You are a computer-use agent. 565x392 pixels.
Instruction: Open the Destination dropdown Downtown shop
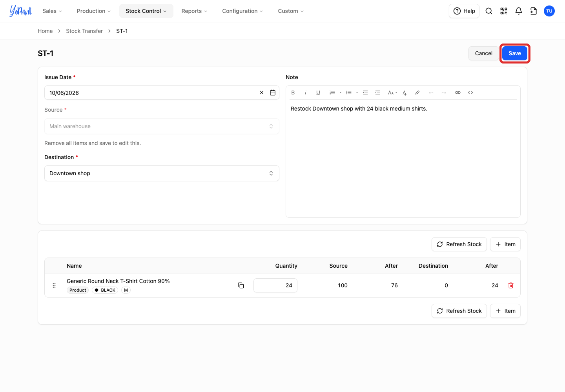click(162, 173)
